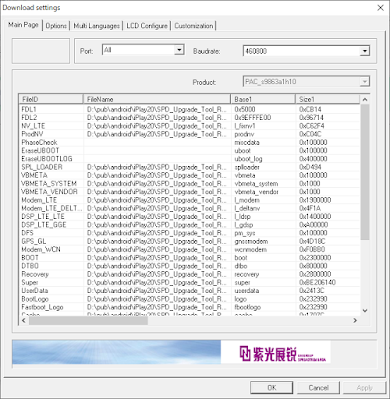This screenshot has width=390, height=399.
Task: Select the DSP_LTE_GGE row
Action: [x=189, y=225]
